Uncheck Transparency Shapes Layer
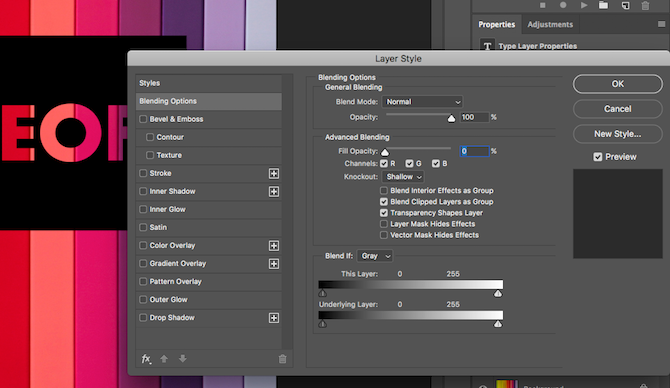670x388 pixels. tap(384, 213)
